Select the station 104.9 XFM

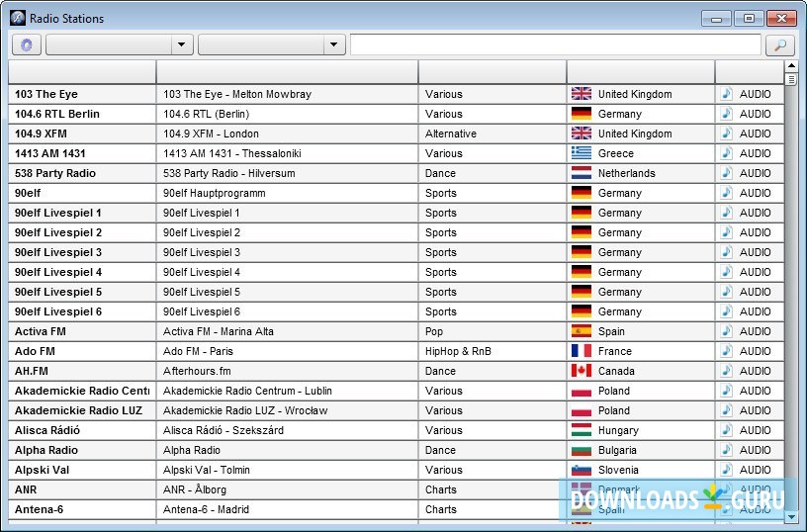tap(41, 133)
